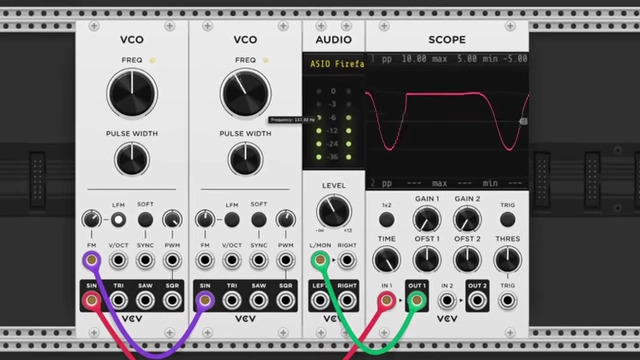
Task: Click the Scope TIME knob
Action: pyautogui.click(x=387, y=260)
